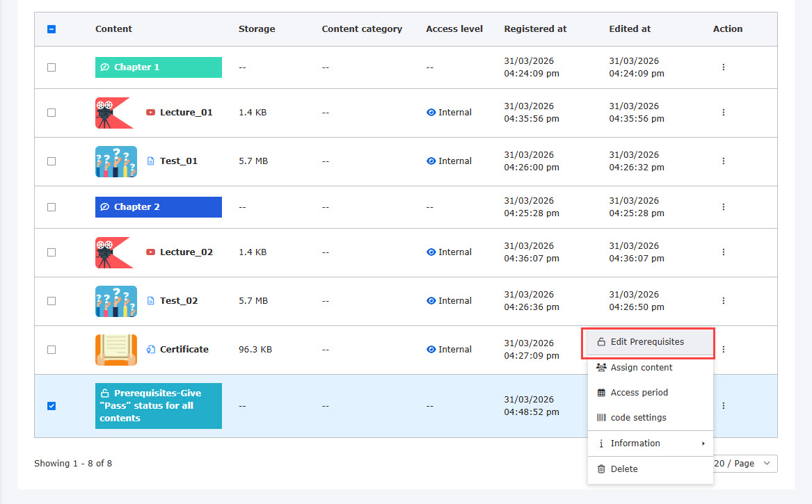The height and width of the screenshot is (504, 812).
Task: Open the three-dot action menu for Chapter 1
Action: click(x=723, y=67)
